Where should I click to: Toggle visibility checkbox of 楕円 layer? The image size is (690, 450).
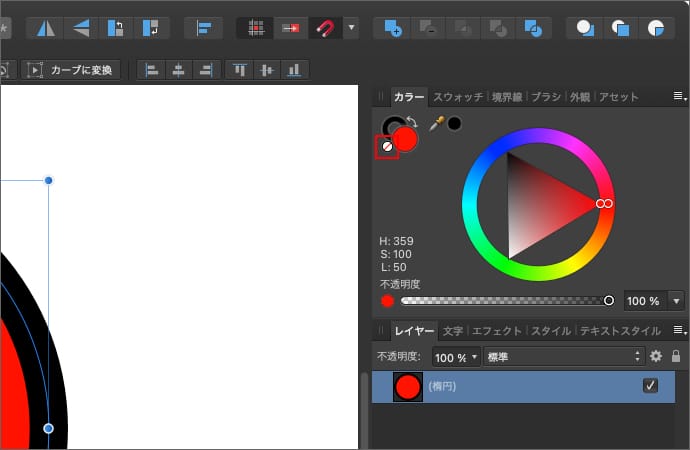650,386
